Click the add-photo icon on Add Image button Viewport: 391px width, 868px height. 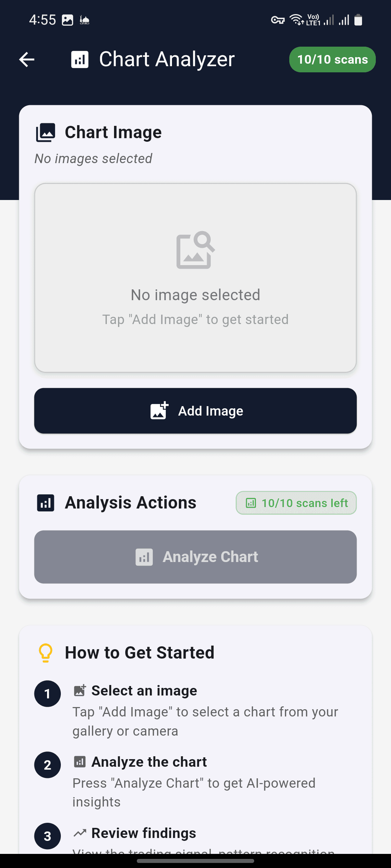click(159, 410)
